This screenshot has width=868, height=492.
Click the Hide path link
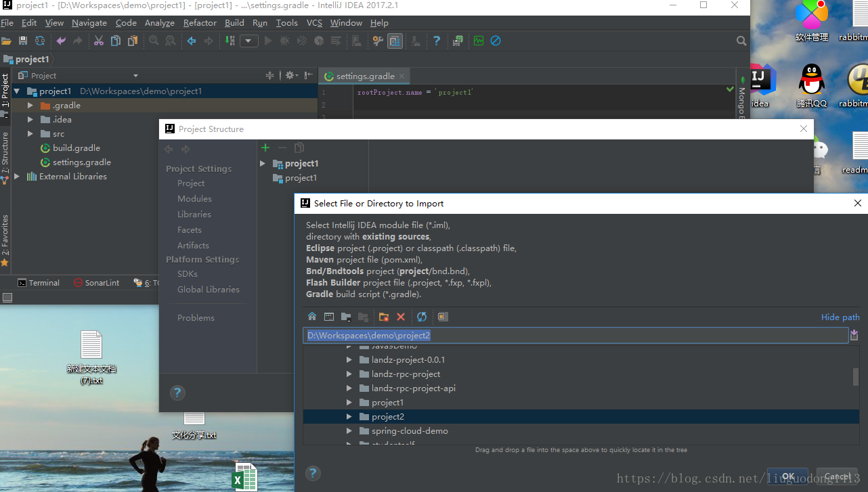pyautogui.click(x=840, y=317)
